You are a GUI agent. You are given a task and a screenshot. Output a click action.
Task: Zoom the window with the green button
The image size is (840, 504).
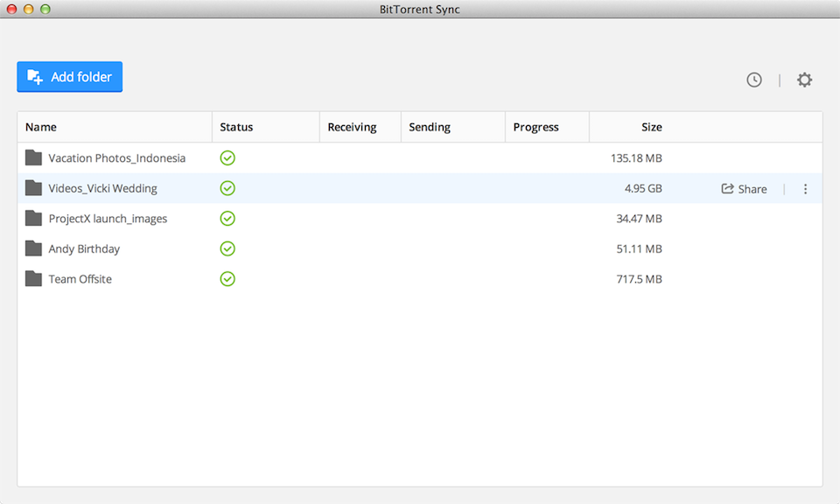(45, 9)
